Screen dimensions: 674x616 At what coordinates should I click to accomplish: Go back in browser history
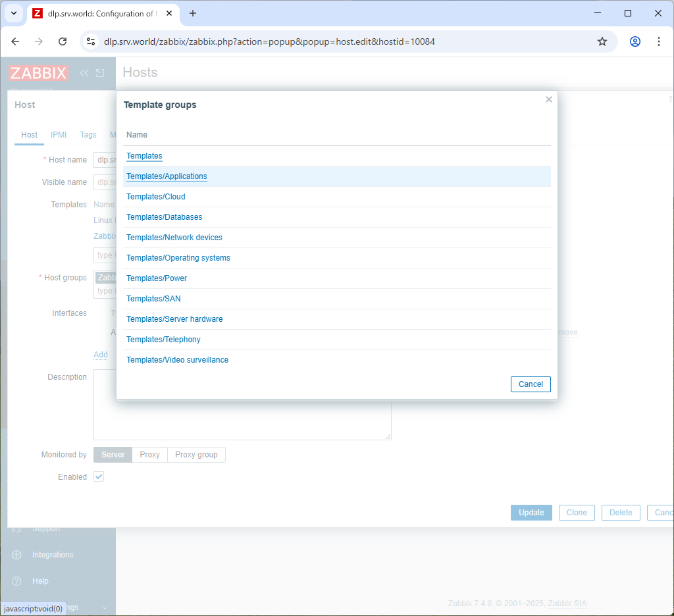pyautogui.click(x=16, y=41)
